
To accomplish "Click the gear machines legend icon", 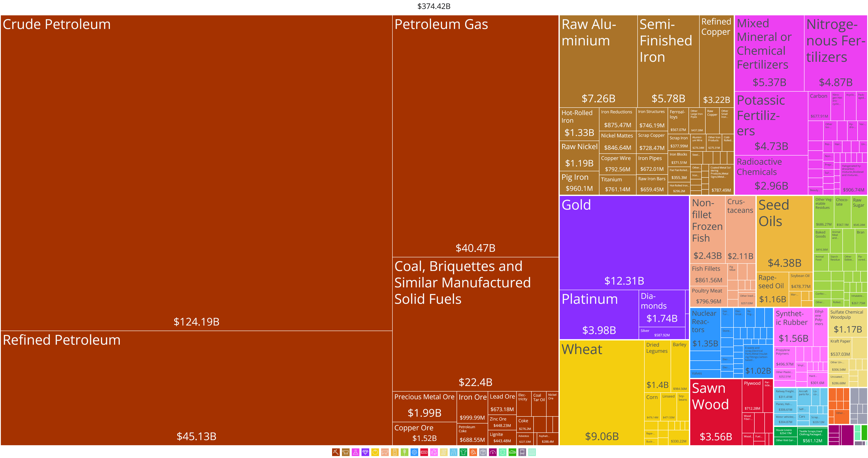I will pos(414,452).
